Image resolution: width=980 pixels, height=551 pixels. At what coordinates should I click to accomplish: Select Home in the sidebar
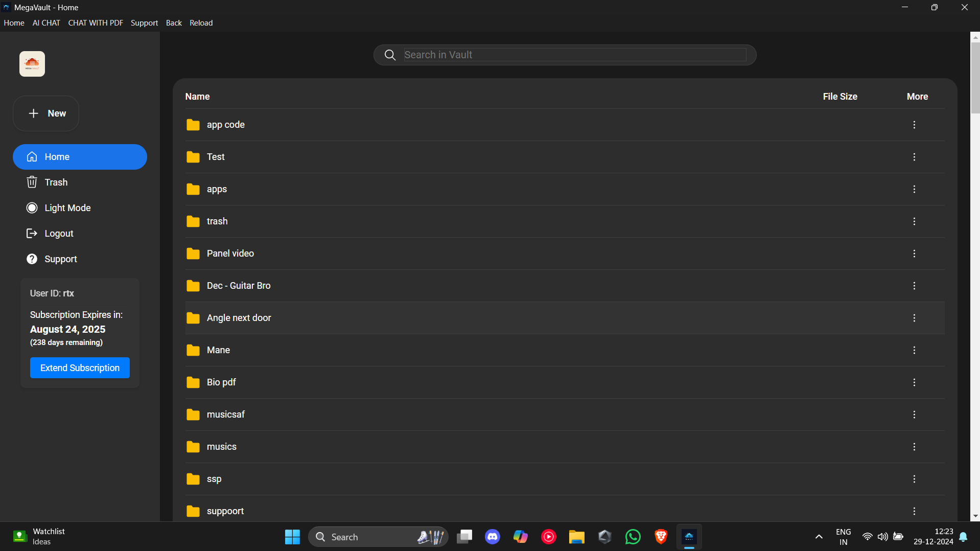[56, 157]
